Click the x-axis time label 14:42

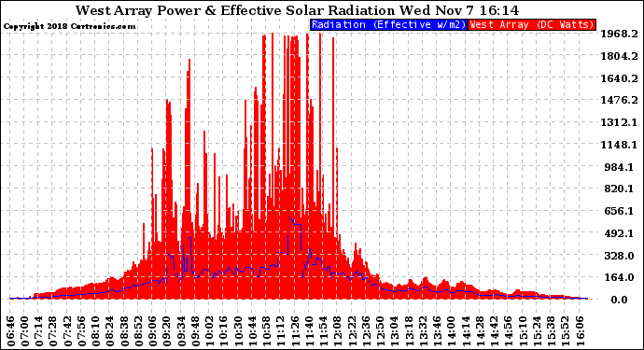point(494,331)
